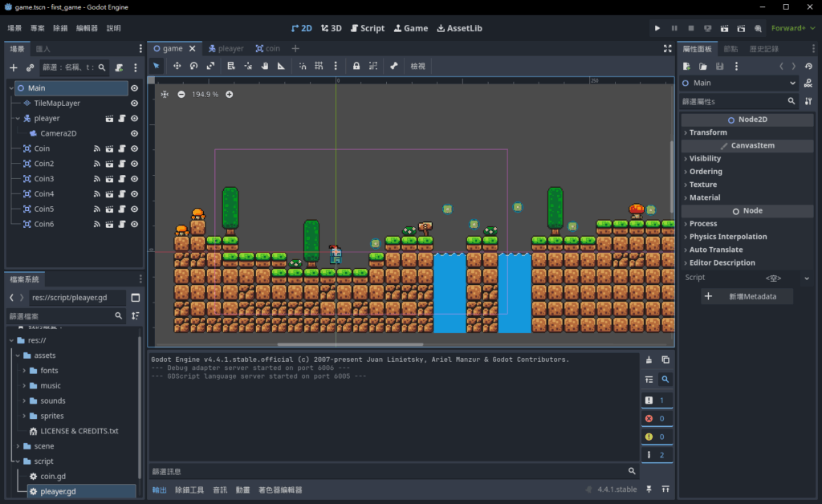Toggle visibility of TileMapLayer
Image resolution: width=822 pixels, height=504 pixels.
pos(135,104)
